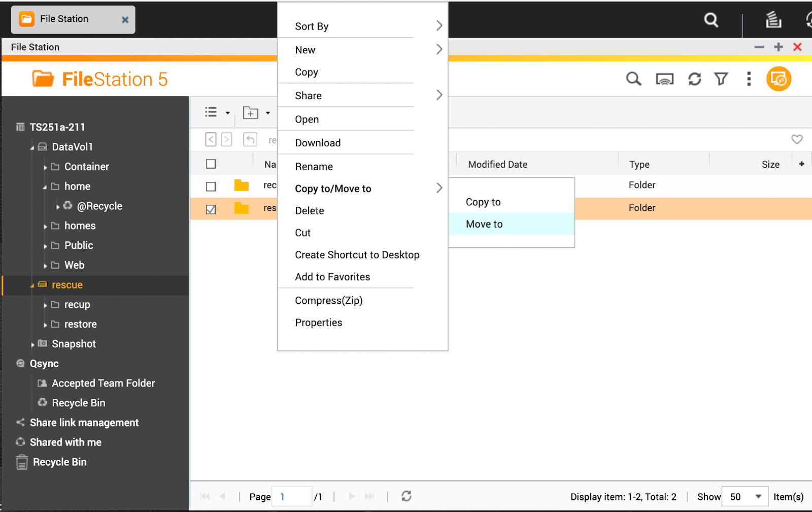This screenshot has width=812, height=512.
Task: Open the Share submenu
Action: (362, 95)
